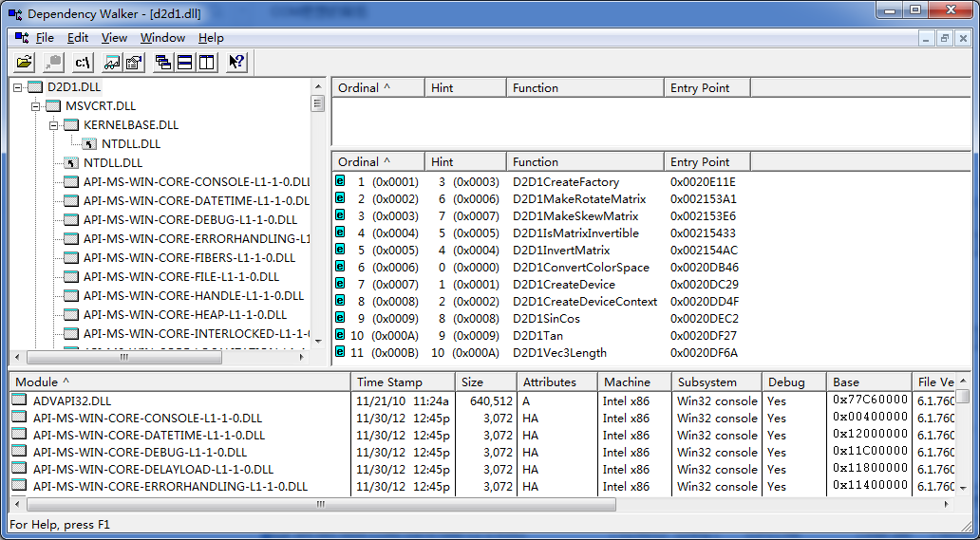Viewport: 980px width, 540px height.
Task: Click the module icon next to MSVCRT.DLL in tree
Action: [x=53, y=106]
